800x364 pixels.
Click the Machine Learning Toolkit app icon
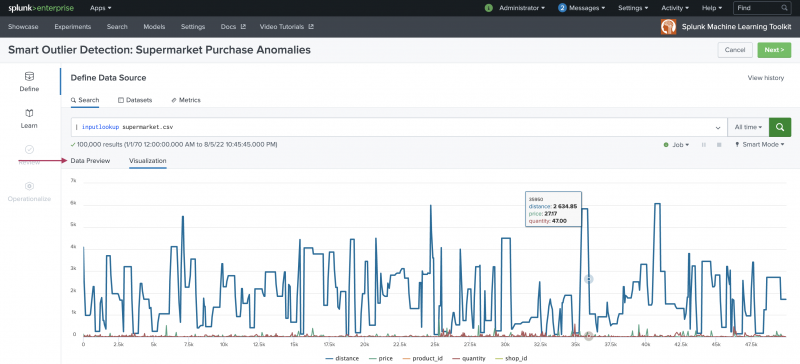tap(668, 27)
